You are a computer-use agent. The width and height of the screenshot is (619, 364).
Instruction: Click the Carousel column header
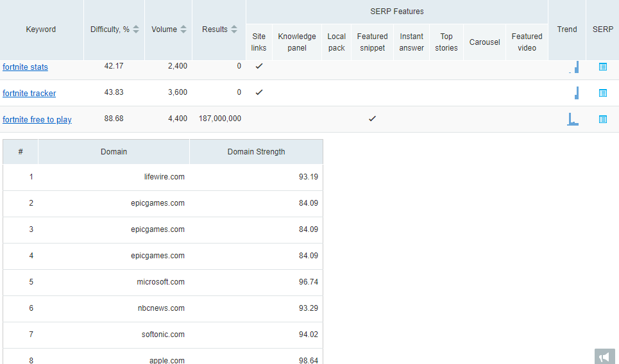[484, 42]
